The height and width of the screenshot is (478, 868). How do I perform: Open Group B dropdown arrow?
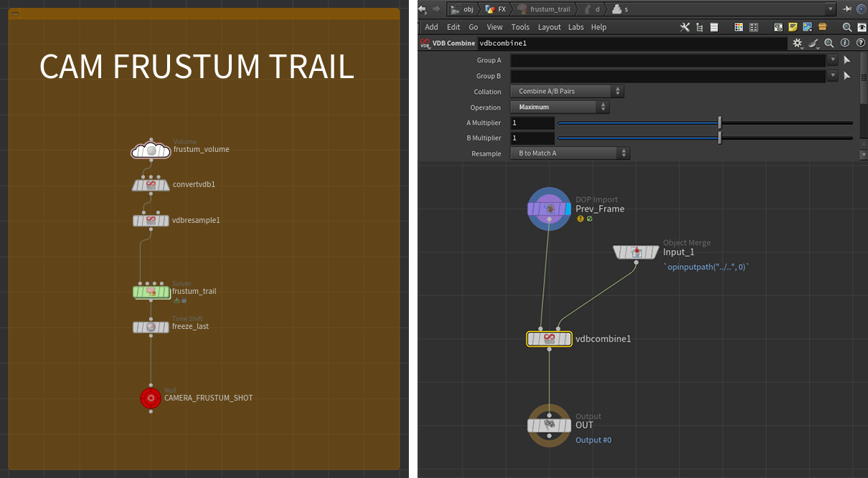pyautogui.click(x=832, y=75)
